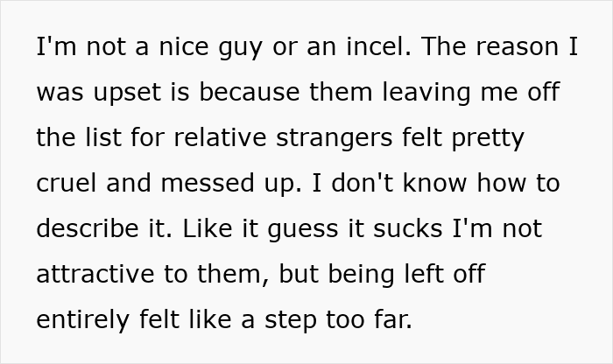
Task: Click the word "entirely" on last line
Action: (x=82, y=320)
